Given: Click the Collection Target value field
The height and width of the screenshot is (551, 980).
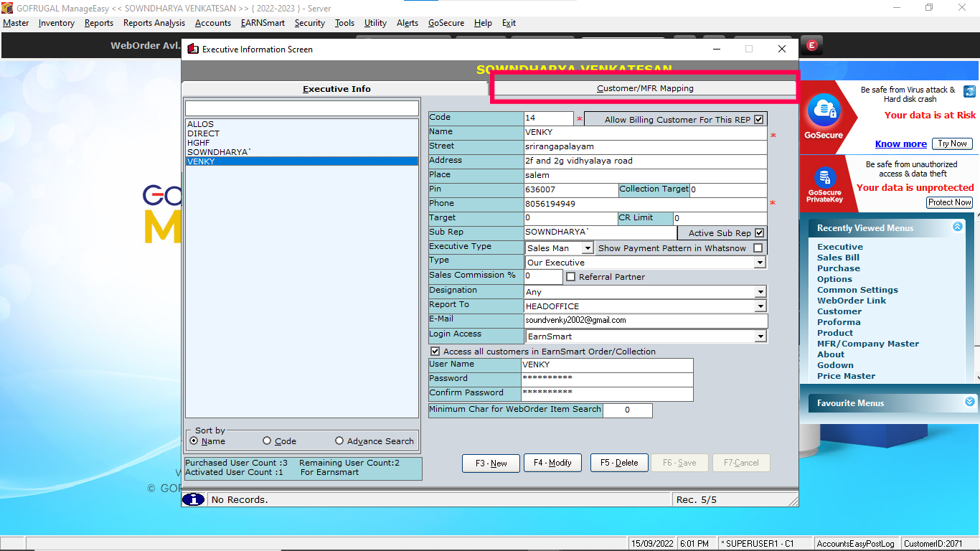Looking at the screenshot, I should click(x=728, y=190).
